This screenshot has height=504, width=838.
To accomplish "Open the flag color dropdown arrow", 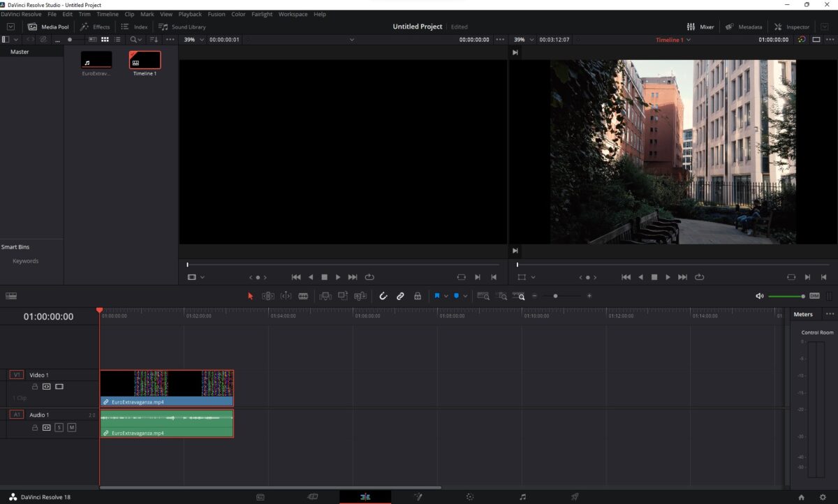I will click(x=446, y=296).
